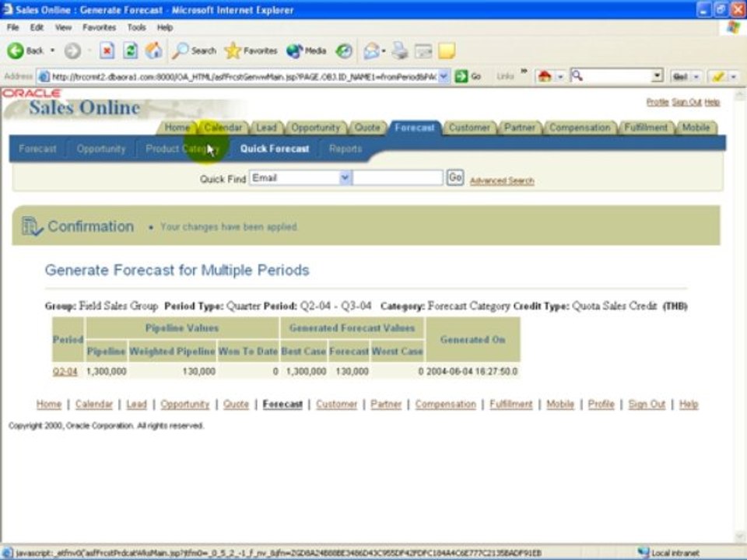This screenshot has height=560, width=747.
Task: Click the Quick Find text input field
Action: point(398,178)
